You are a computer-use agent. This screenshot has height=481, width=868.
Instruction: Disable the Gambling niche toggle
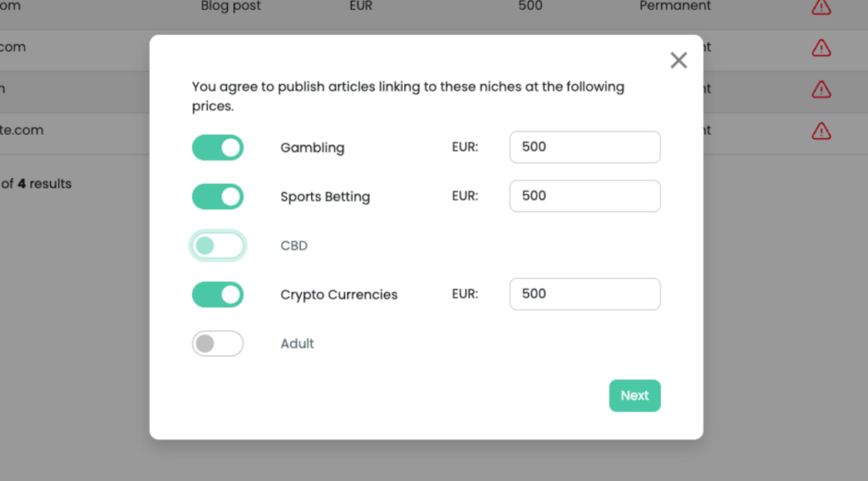[218, 148]
